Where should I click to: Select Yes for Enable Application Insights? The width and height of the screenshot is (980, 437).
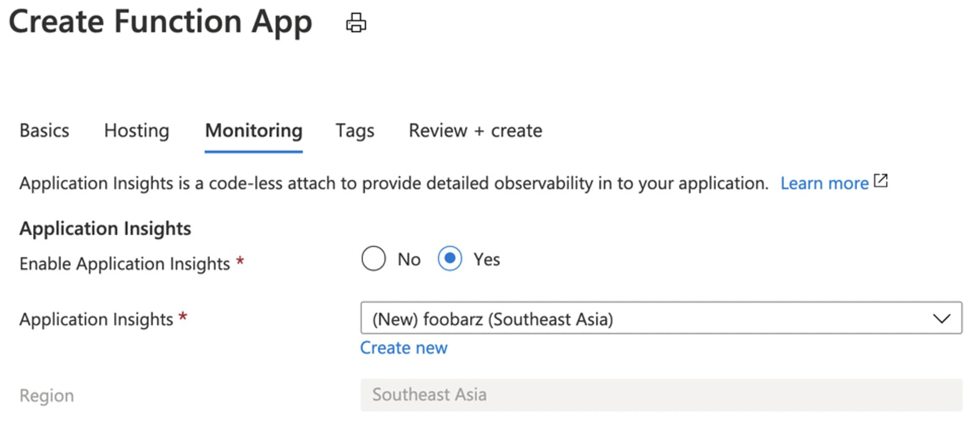tap(450, 258)
